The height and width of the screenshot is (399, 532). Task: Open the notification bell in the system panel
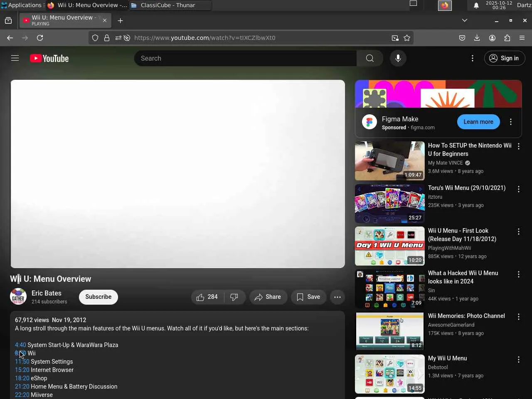coord(476,5)
